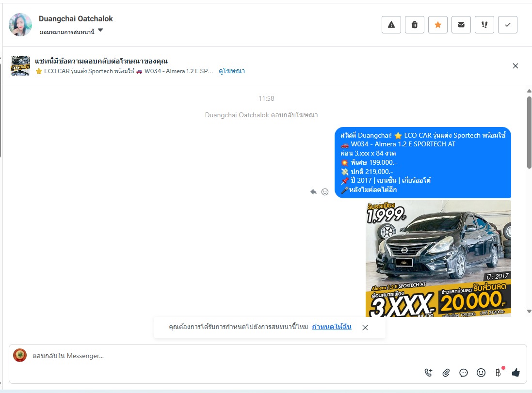
Task: Open Duangchai Oatchalok profile picture
Action: click(x=20, y=25)
